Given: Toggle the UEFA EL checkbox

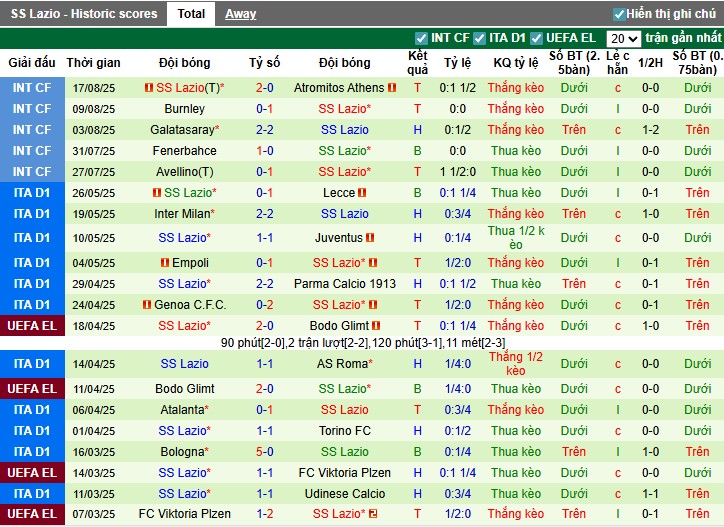Looking at the screenshot, I should click(537, 38).
